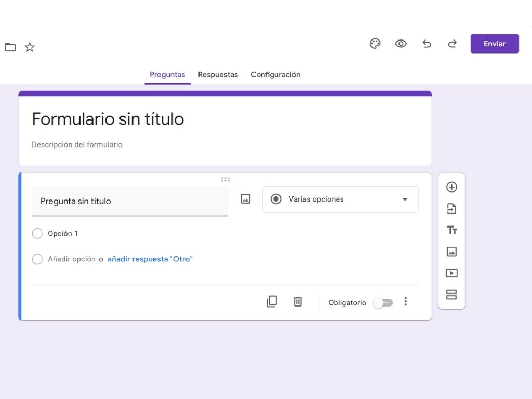Switch to the Respuestas tab
Viewport: 532px width, 399px height.
[218, 74]
